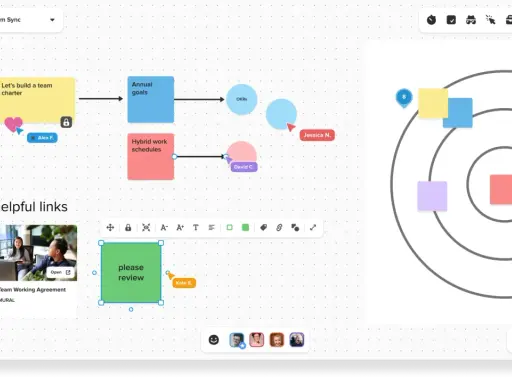
Task: Open text alignment options icon
Action: point(211,228)
